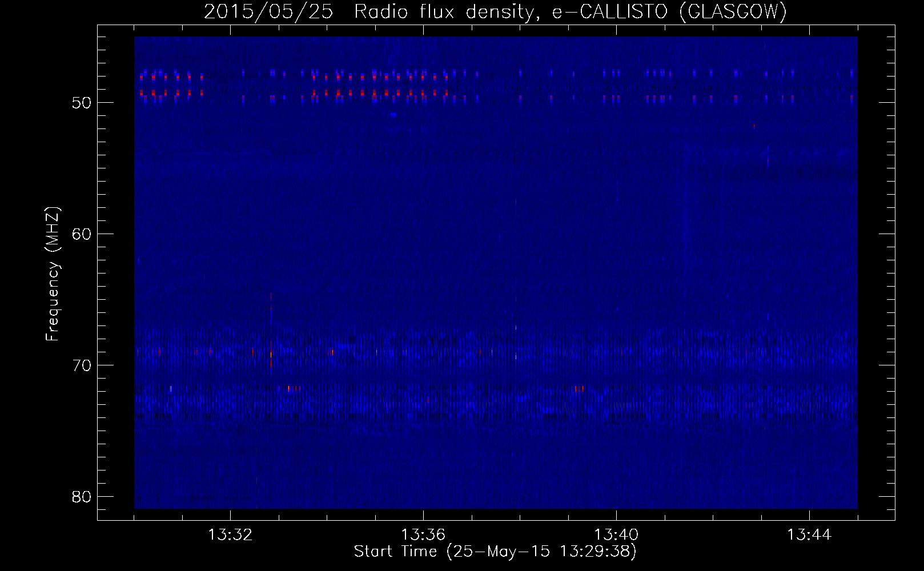Screen dimensions: 924x571
Task: Click the plot title text
Action: [x=495, y=12]
